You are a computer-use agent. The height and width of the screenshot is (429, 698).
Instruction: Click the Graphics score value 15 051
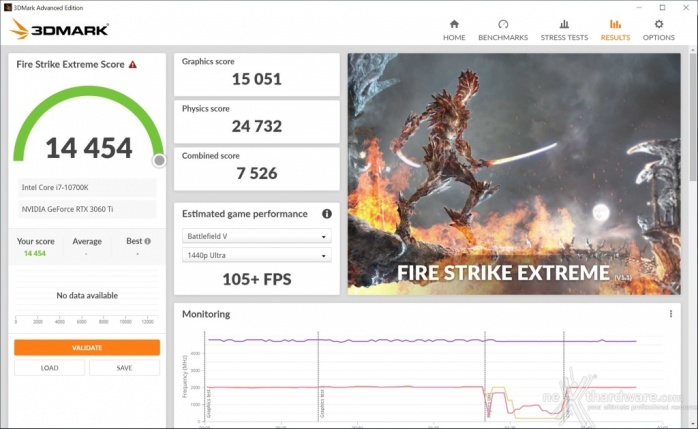256,79
